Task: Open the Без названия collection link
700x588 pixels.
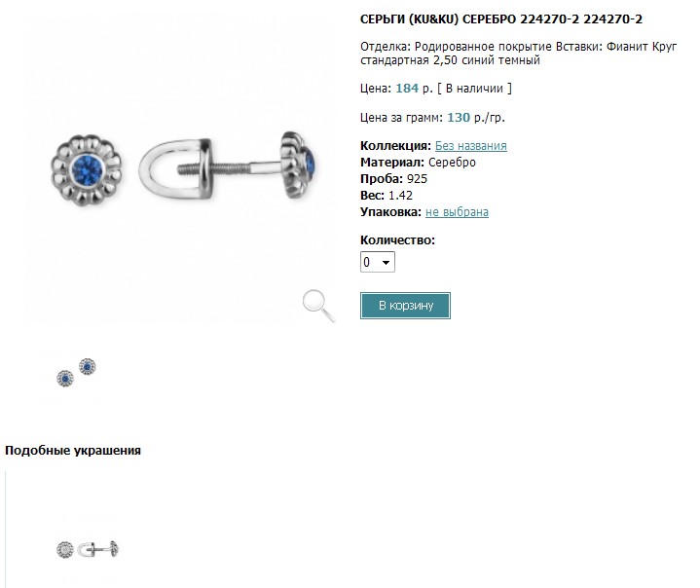Action: (x=471, y=146)
